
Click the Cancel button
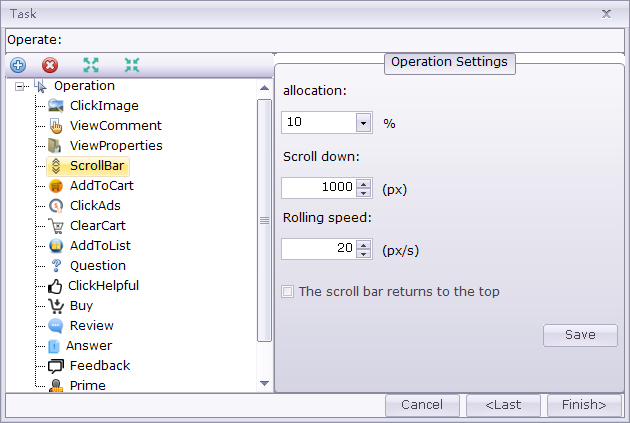(x=422, y=405)
